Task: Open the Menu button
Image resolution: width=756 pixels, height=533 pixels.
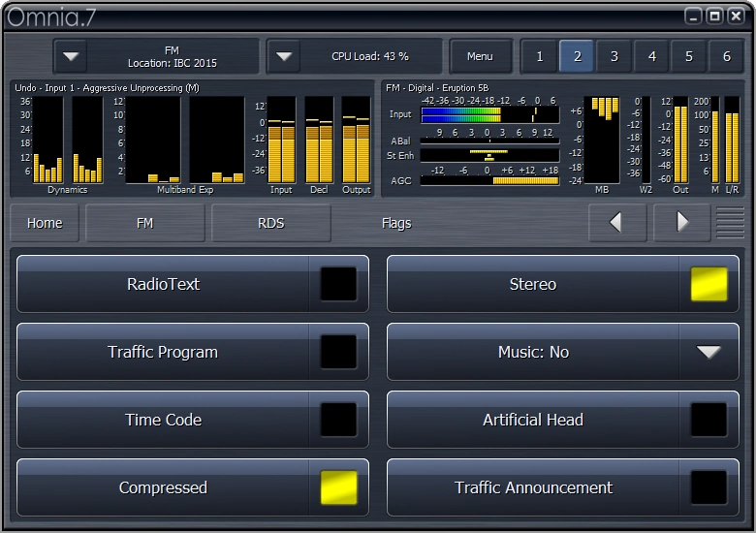Action: (480, 56)
